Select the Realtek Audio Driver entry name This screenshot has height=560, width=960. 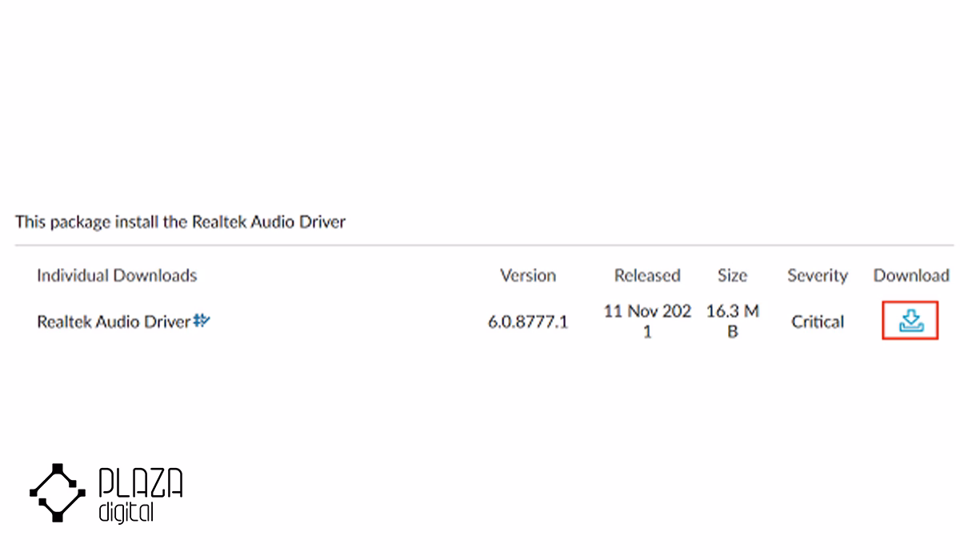coord(114,322)
